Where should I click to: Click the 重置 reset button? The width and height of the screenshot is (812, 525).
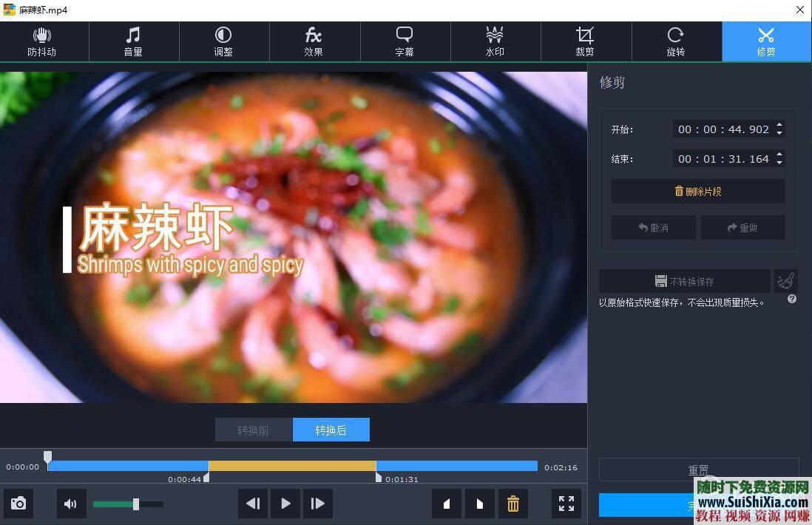tap(698, 470)
